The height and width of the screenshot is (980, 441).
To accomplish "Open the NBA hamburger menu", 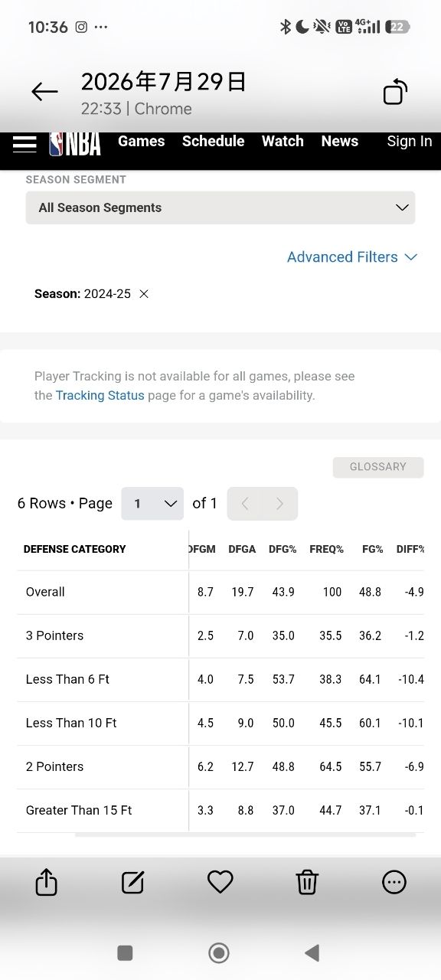I will (24, 144).
